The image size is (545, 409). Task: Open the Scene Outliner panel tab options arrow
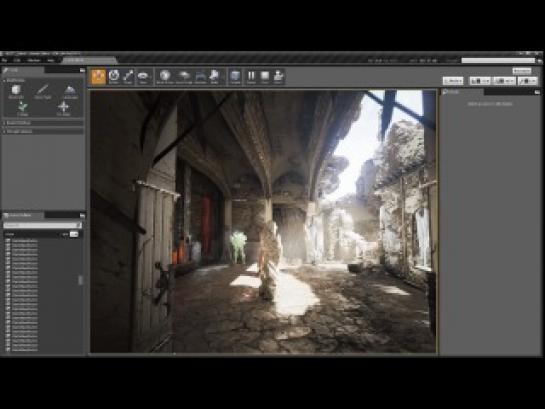coord(82,215)
